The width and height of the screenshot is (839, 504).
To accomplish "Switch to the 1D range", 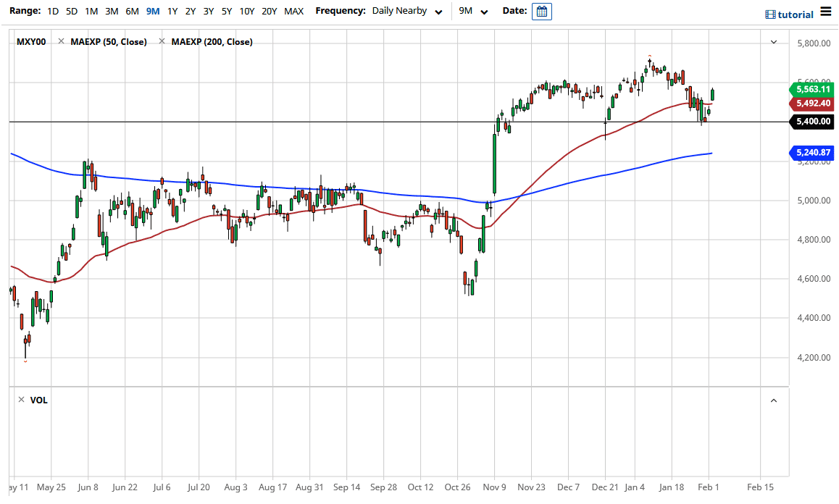I will [x=52, y=12].
